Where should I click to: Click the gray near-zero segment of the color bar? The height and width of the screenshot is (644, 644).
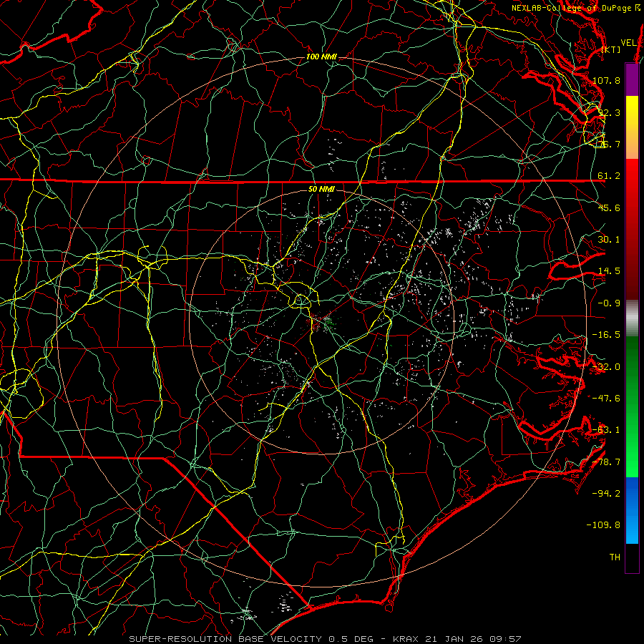coord(632,318)
